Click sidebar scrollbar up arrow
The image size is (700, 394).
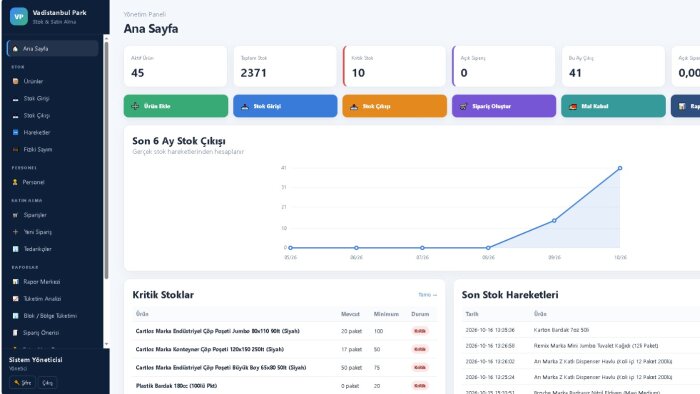[x=106, y=38]
